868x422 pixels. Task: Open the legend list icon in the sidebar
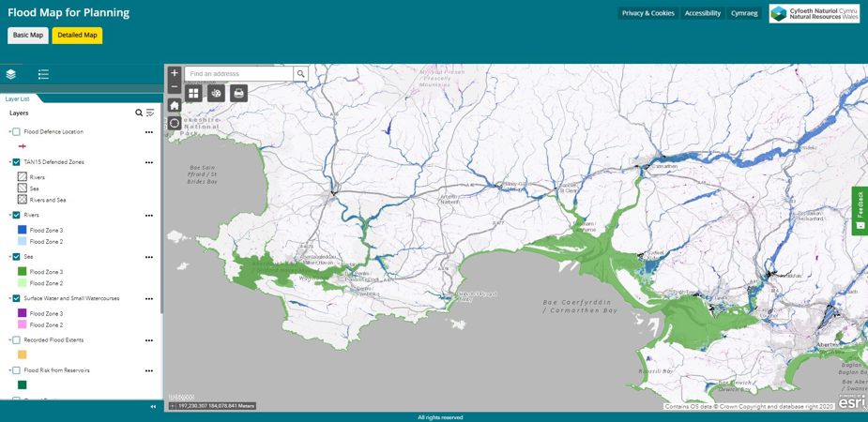coord(43,74)
